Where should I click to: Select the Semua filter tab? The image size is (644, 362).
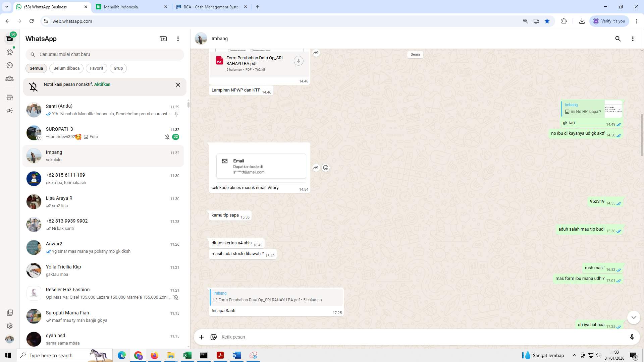point(36,68)
